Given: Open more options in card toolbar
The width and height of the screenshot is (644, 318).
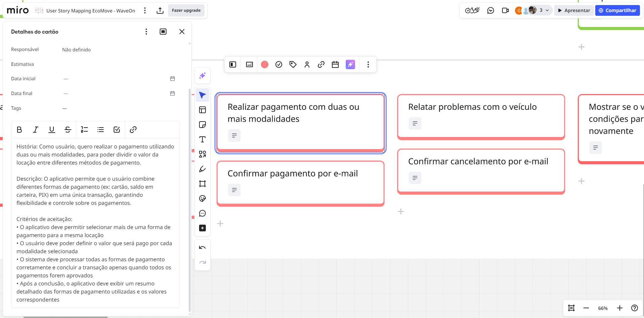Looking at the screenshot, I should 368,64.
